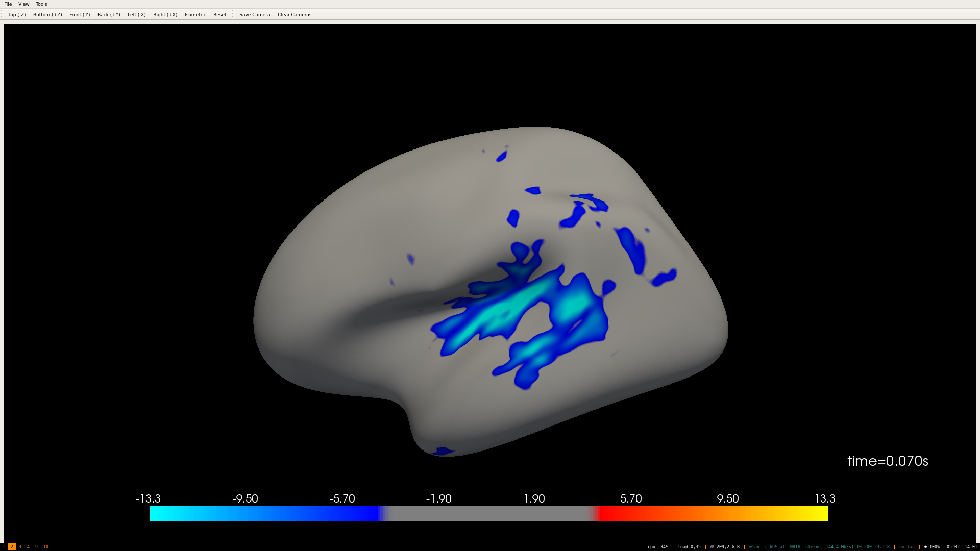Show the Right (+X) view
980x551 pixels.
click(x=165, y=15)
